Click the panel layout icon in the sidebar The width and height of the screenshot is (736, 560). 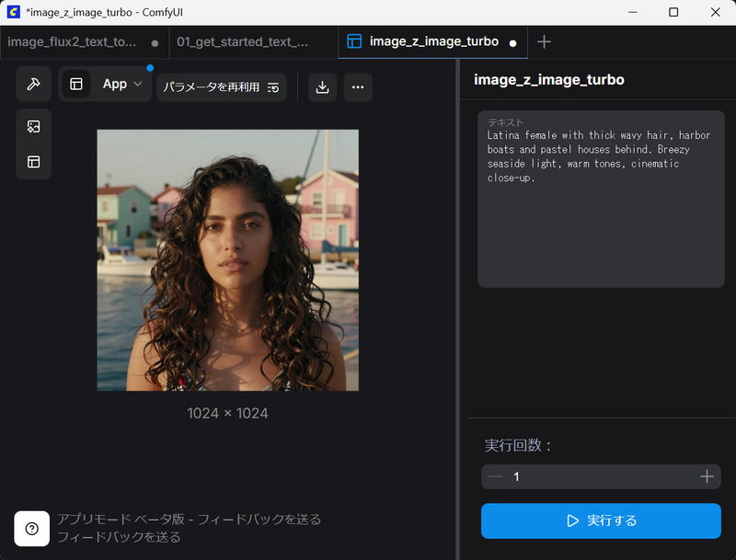tap(33, 161)
